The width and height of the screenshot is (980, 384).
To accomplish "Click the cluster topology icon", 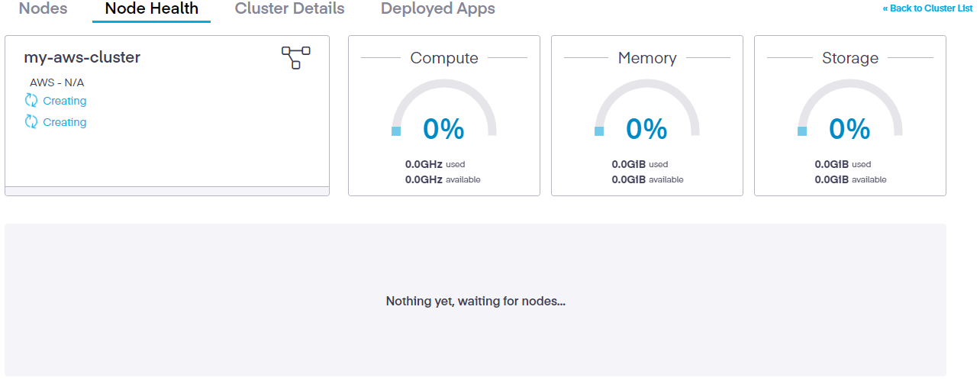I will click(x=295, y=57).
